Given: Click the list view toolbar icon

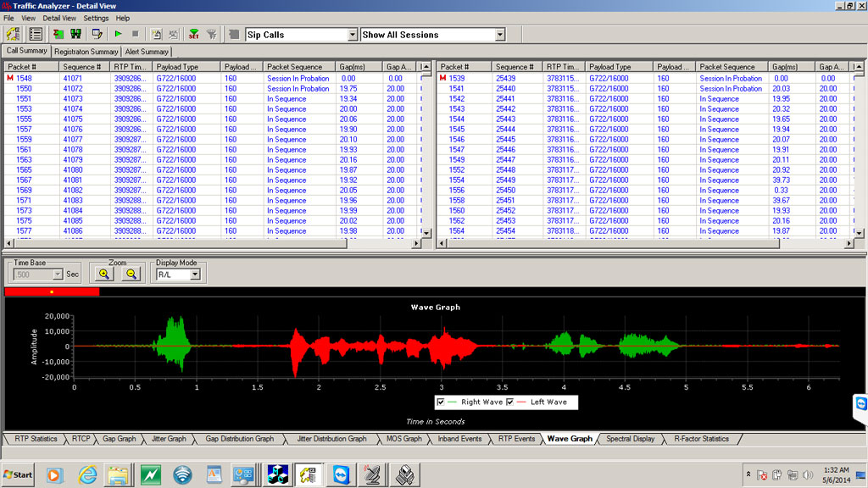Looking at the screenshot, I should point(36,35).
